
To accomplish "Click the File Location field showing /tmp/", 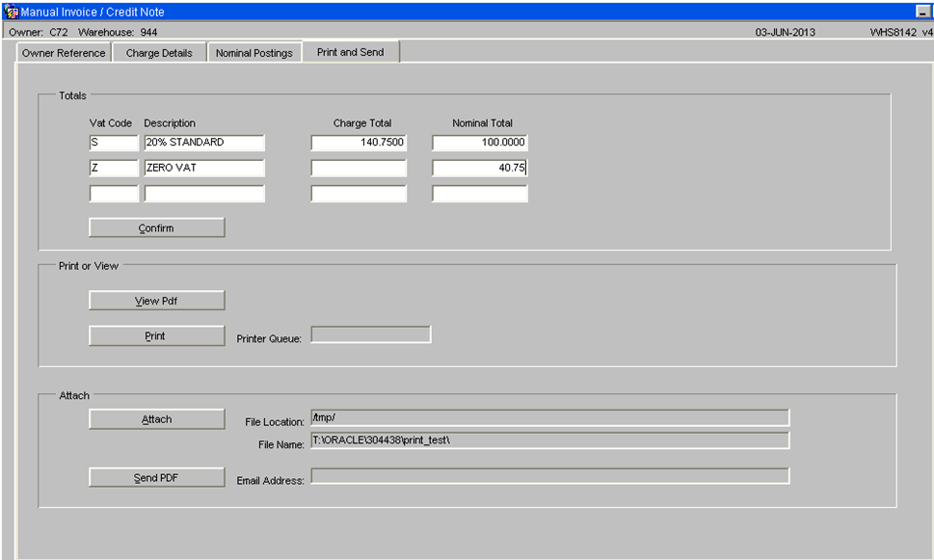I will point(549,417).
